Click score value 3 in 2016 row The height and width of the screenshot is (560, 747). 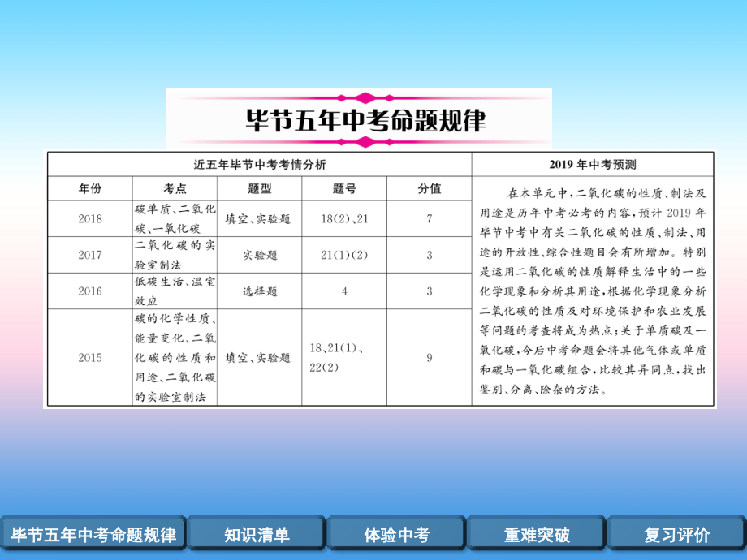click(430, 291)
